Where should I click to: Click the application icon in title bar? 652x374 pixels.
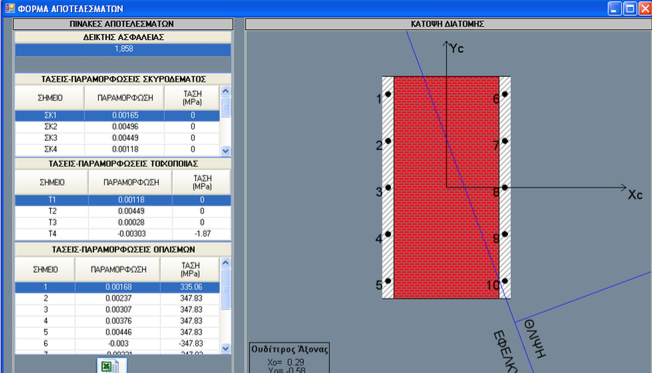10,8
